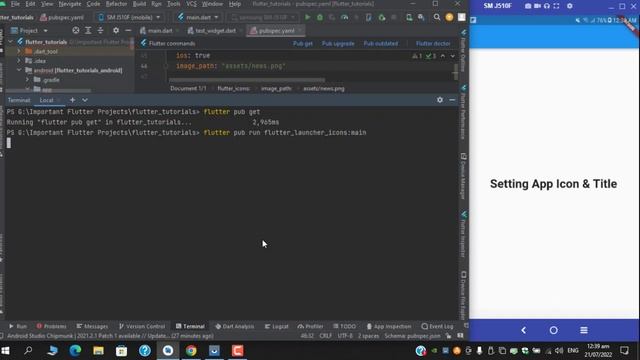Click the CRLF line separator in status bar
This screenshot has width=640, height=360.
point(325,336)
